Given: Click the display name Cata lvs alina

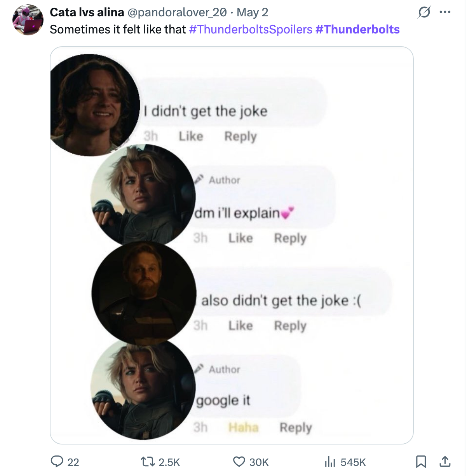Looking at the screenshot, I should click(x=87, y=12).
